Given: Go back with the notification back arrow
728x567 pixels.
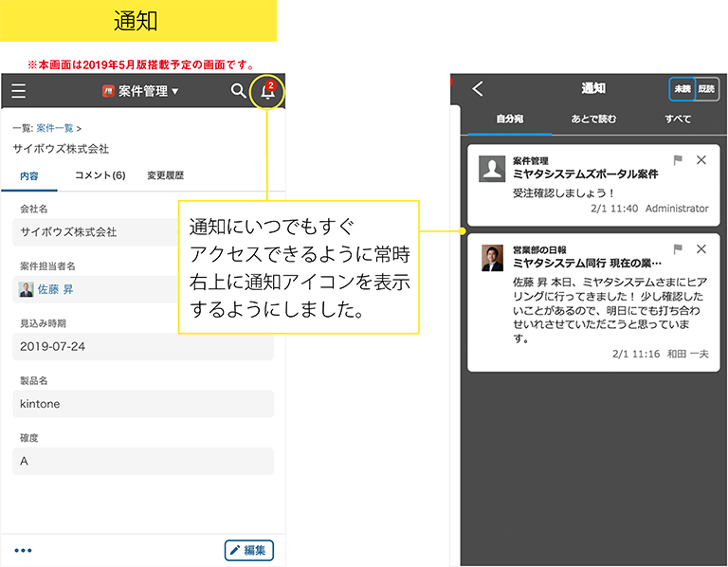Looking at the screenshot, I should point(478,89).
